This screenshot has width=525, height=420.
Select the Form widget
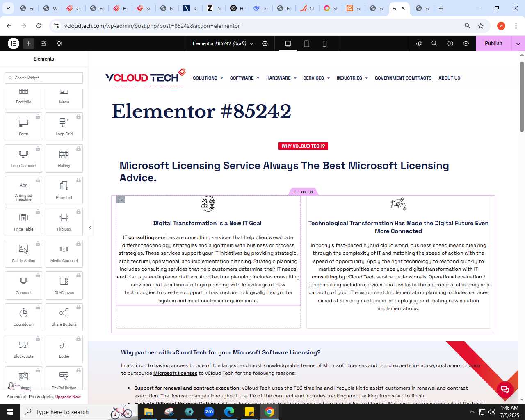tap(23, 127)
